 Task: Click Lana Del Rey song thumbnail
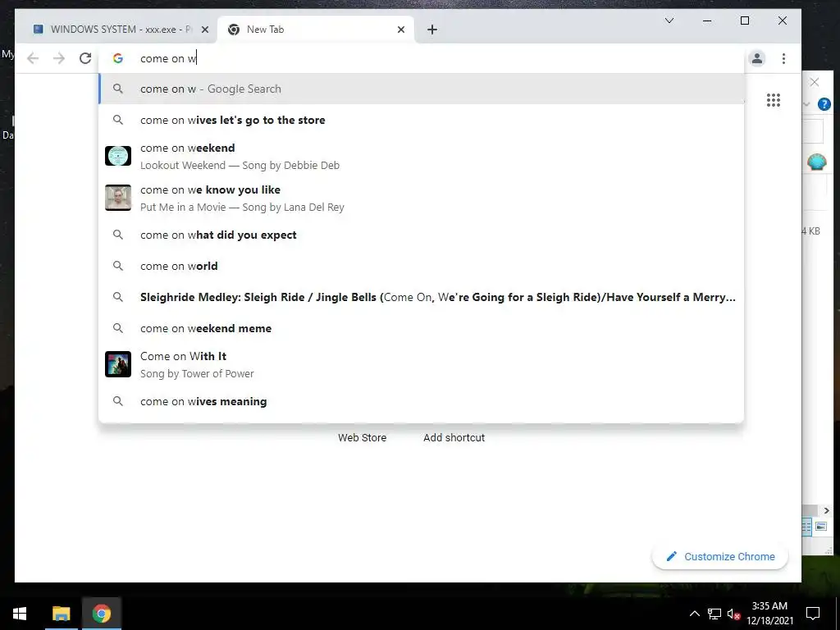click(118, 198)
